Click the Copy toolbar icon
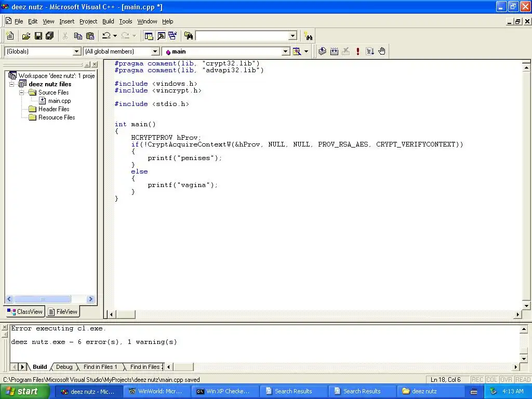 tap(78, 36)
